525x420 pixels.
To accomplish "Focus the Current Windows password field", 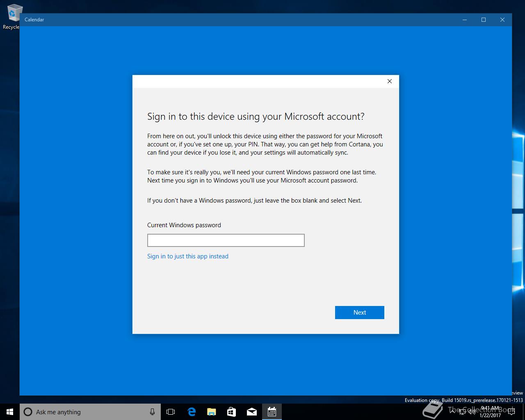I will point(226,240).
